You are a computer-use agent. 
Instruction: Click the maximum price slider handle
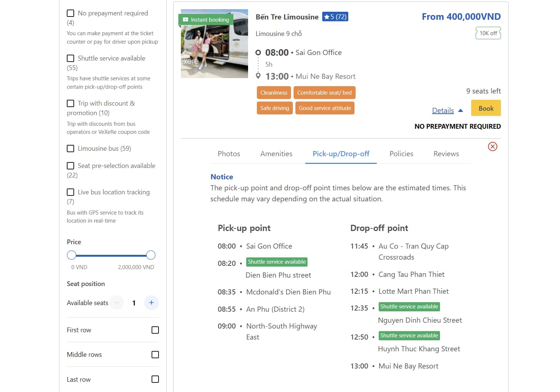pos(150,255)
